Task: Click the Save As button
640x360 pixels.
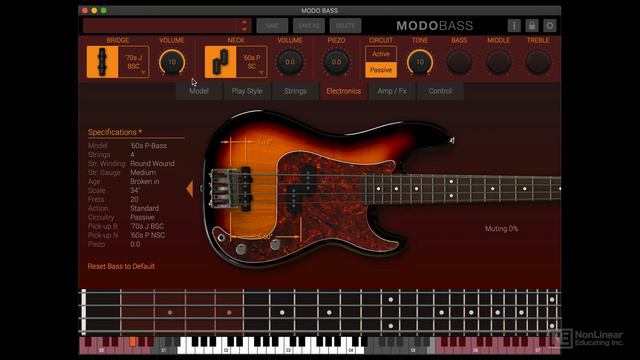Action: [x=309, y=26]
